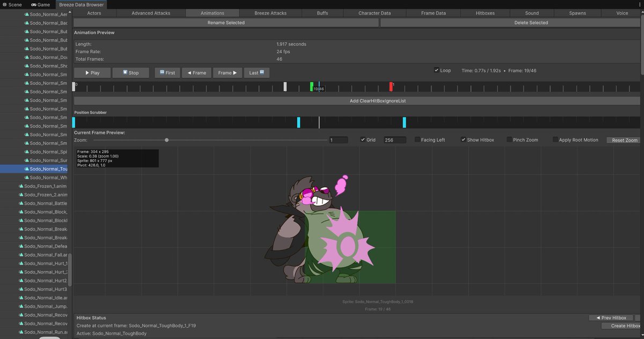Click the clip icon beside Sodo_Normal_Hurt3

tap(21, 289)
